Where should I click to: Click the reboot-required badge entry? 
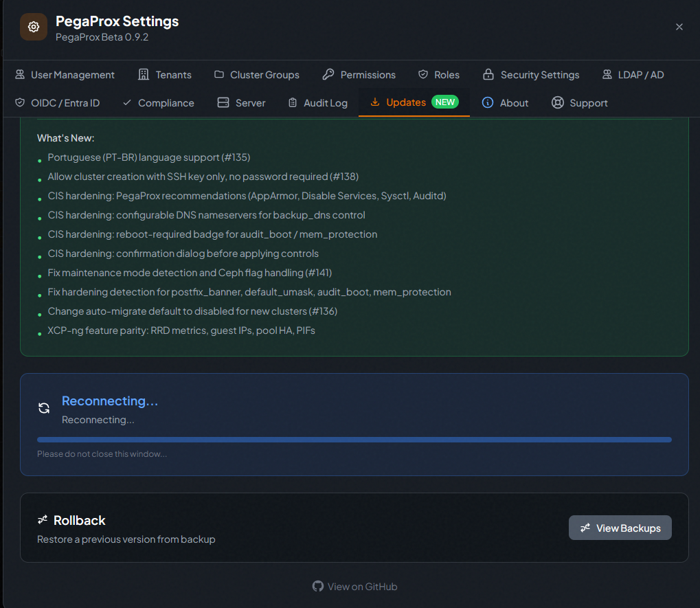click(212, 234)
